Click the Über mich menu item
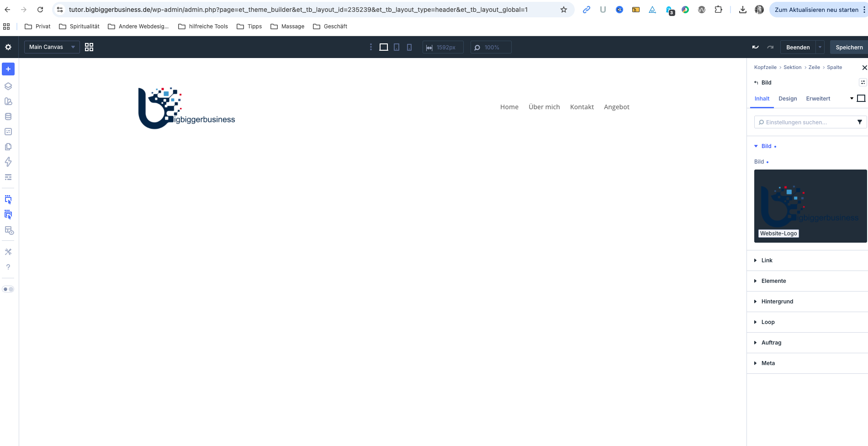The height and width of the screenshot is (446, 868). coord(544,107)
